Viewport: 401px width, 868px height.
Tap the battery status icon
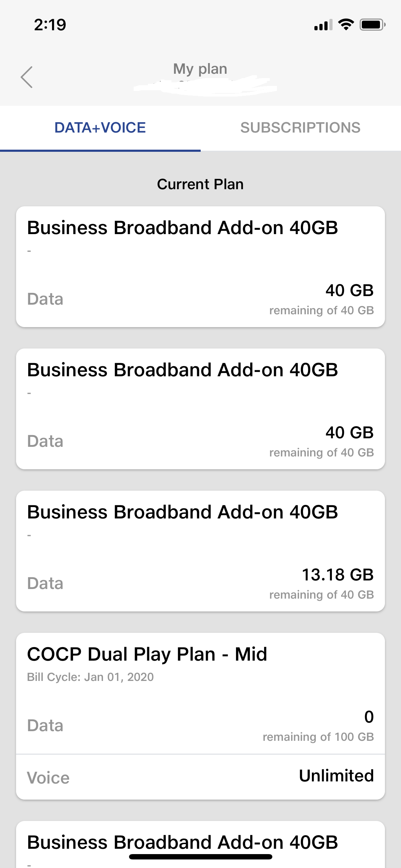pyautogui.click(x=372, y=25)
